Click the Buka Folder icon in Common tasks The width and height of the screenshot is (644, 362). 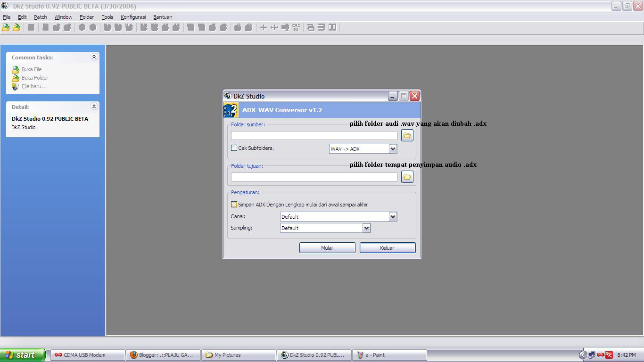tap(16, 78)
